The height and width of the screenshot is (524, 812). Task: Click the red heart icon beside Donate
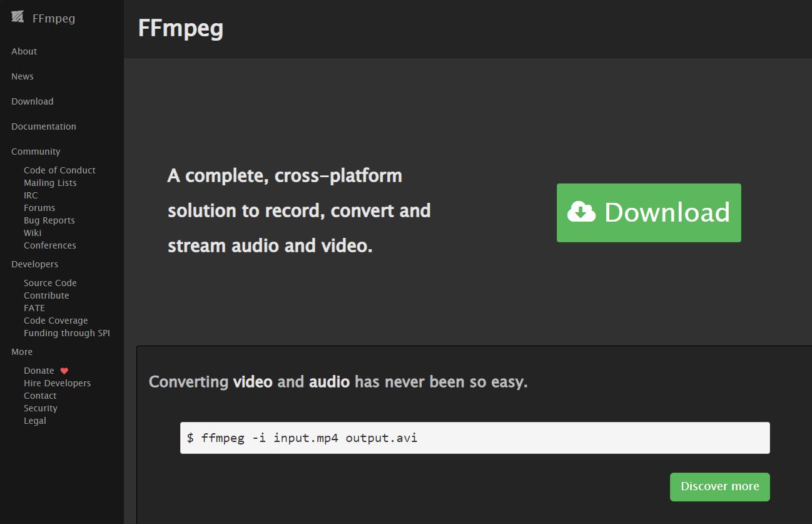click(x=64, y=371)
